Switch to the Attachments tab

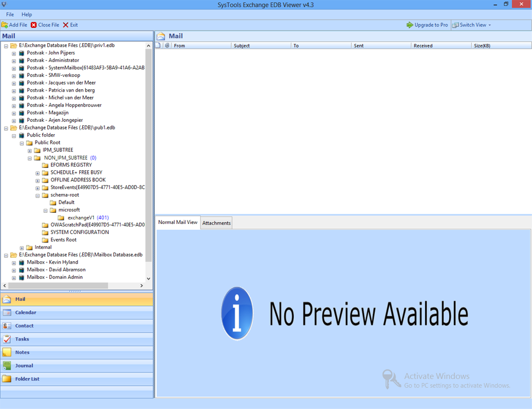tap(216, 223)
